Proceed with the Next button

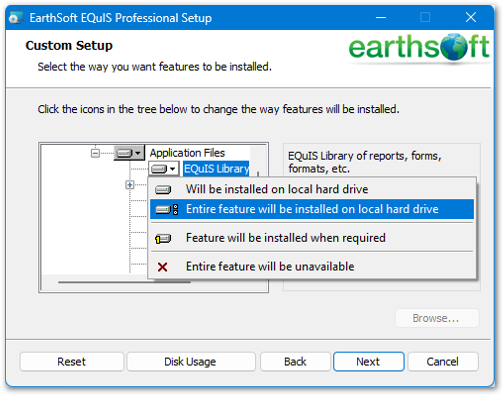(369, 362)
